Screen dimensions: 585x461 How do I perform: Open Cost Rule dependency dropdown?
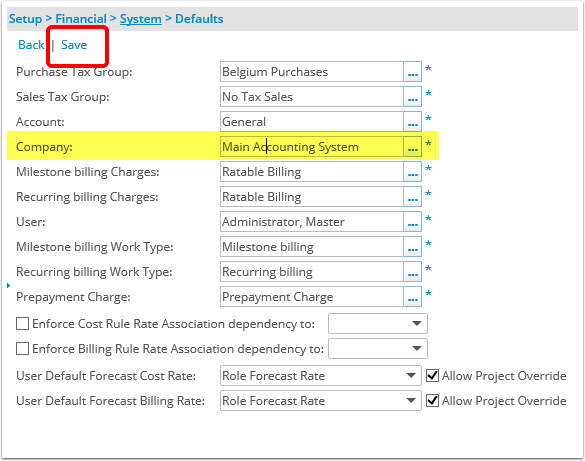tap(378, 323)
